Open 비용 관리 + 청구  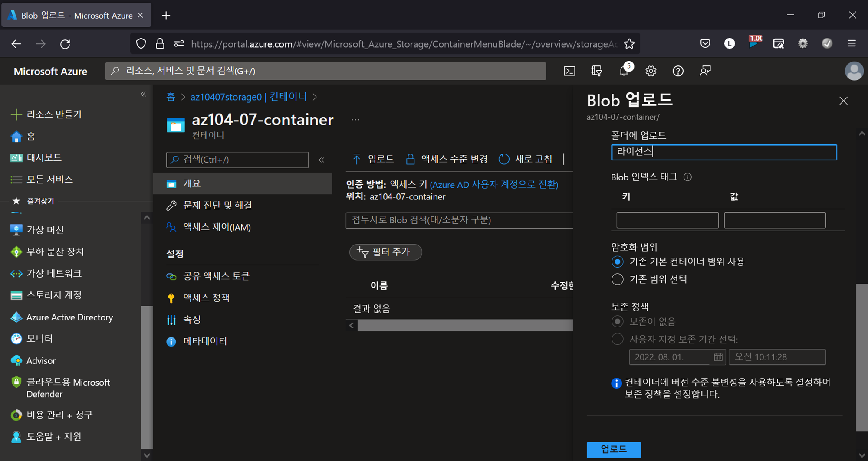(x=51, y=415)
